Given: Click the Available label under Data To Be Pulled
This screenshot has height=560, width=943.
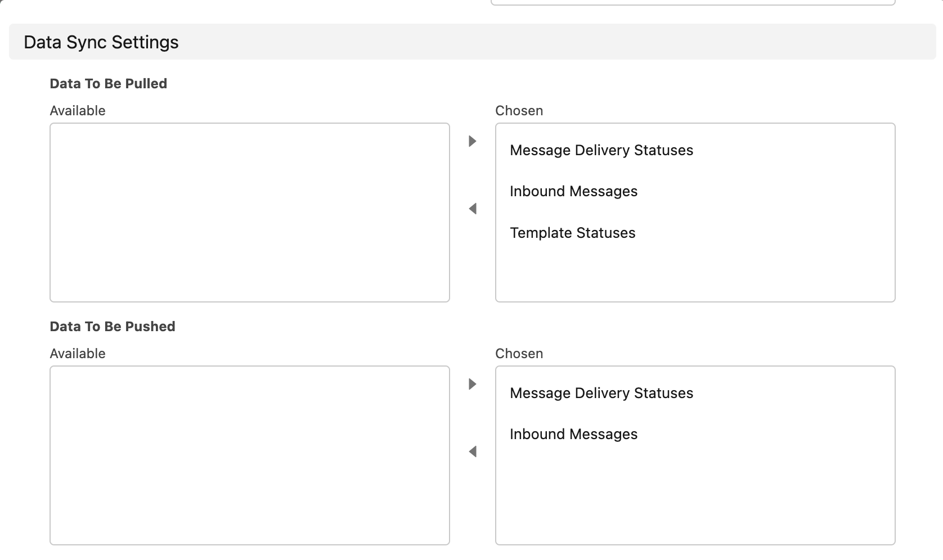Looking at the screenshot, I should click(78, 111).
